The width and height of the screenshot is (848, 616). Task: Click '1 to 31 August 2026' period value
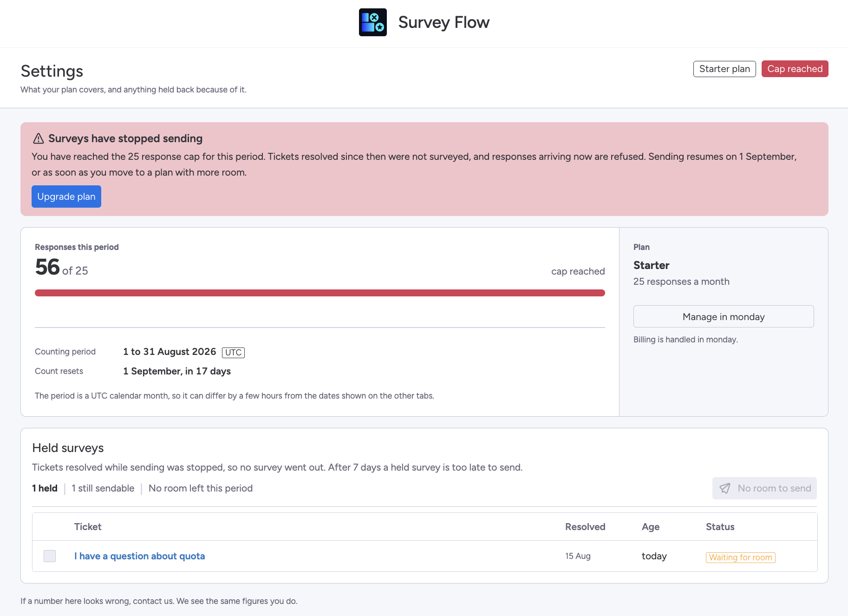[170, 352]
